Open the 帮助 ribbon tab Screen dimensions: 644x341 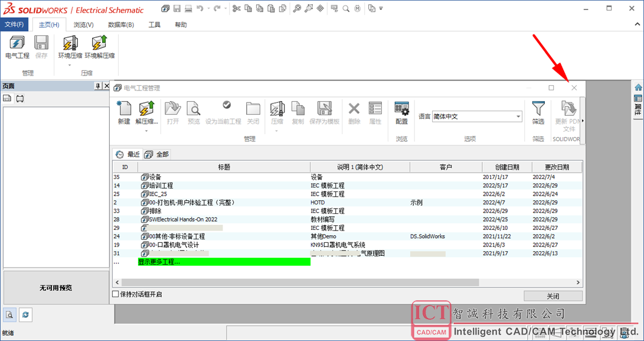[181, 25]
